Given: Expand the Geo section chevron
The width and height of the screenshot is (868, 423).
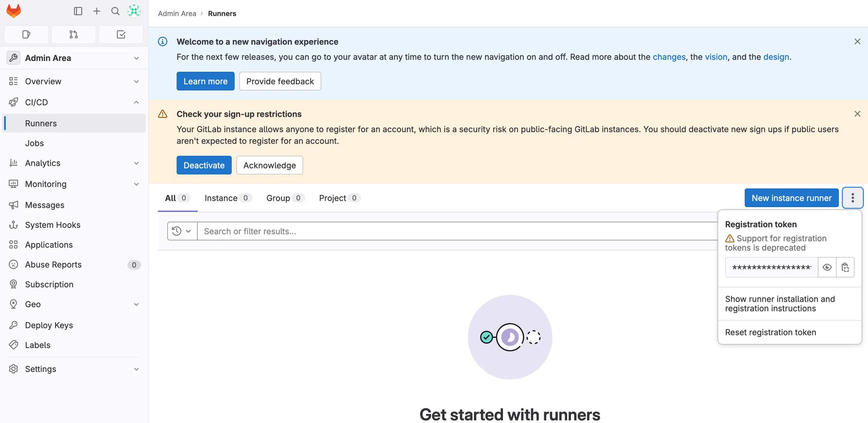Looking at the screenshot, I should (136, 304).
